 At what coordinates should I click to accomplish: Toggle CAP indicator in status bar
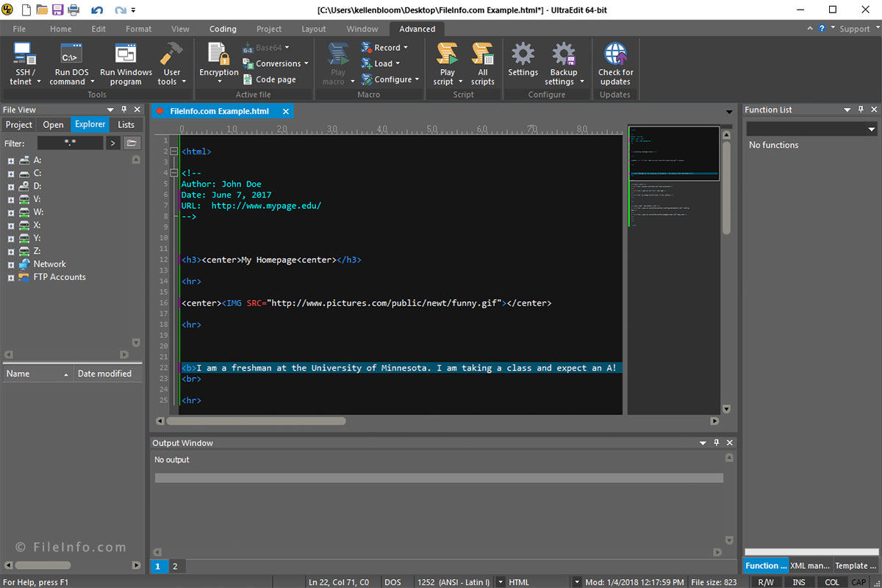click(x=858, y=581)
